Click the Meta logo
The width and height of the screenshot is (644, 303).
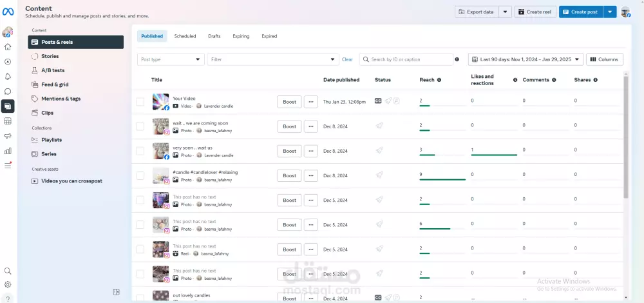pos(8,12)
